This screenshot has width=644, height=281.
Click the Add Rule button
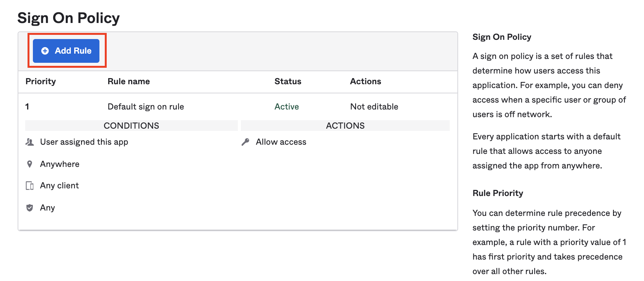tap(66, 51)
